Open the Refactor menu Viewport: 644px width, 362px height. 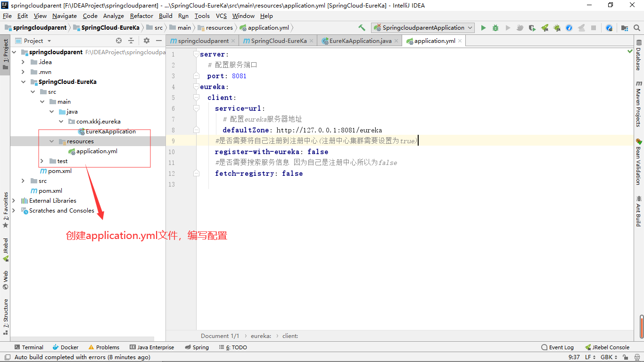[142, 16]
